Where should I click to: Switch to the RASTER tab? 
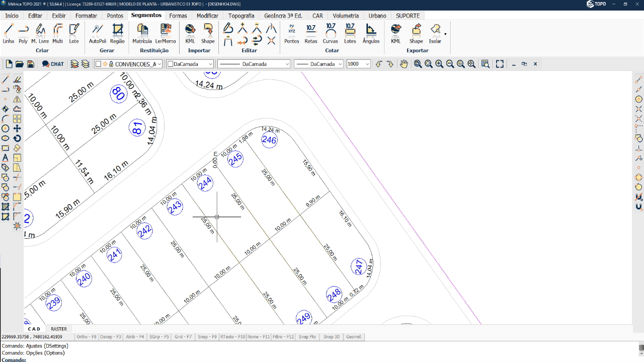(x=59, y=329)
